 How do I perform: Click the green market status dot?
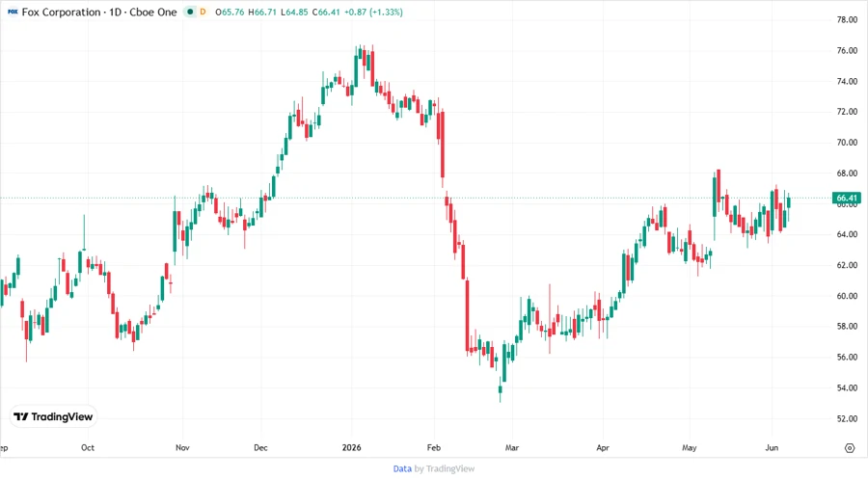coord(190,12)
